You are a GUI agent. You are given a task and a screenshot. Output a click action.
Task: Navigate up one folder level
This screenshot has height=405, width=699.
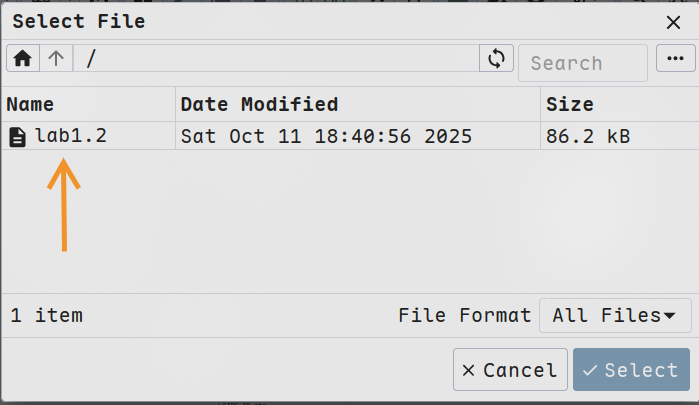tap(56, 59)
